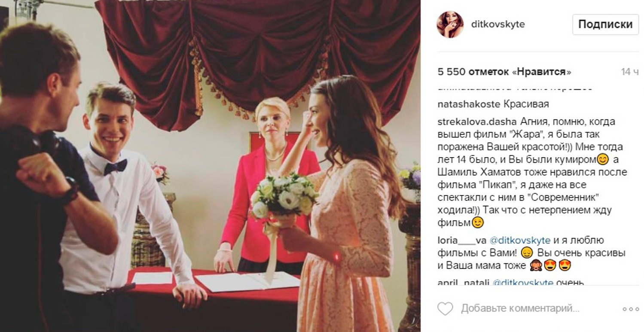This screenshot has width=644, height=332.
Task: Open the ditkovskyte username link in header
Action: pyautogui.click(x=498, y=24)
